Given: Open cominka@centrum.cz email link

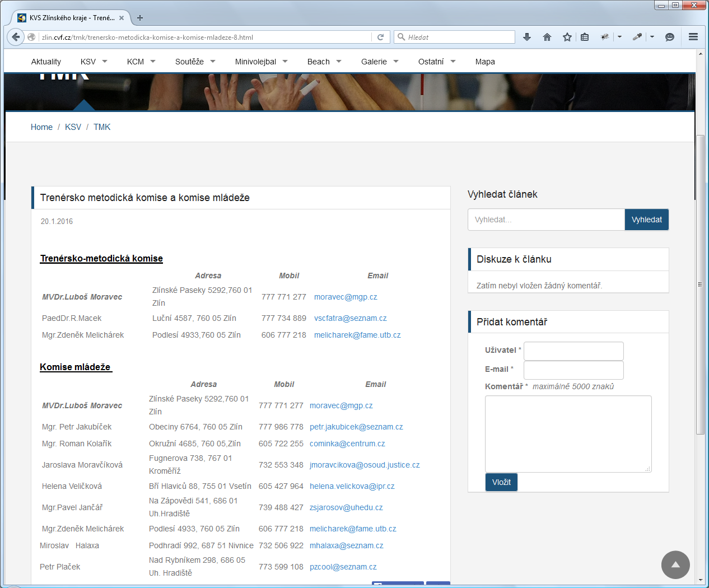Looking at the screenshot, I should click(x=347, y=444).
